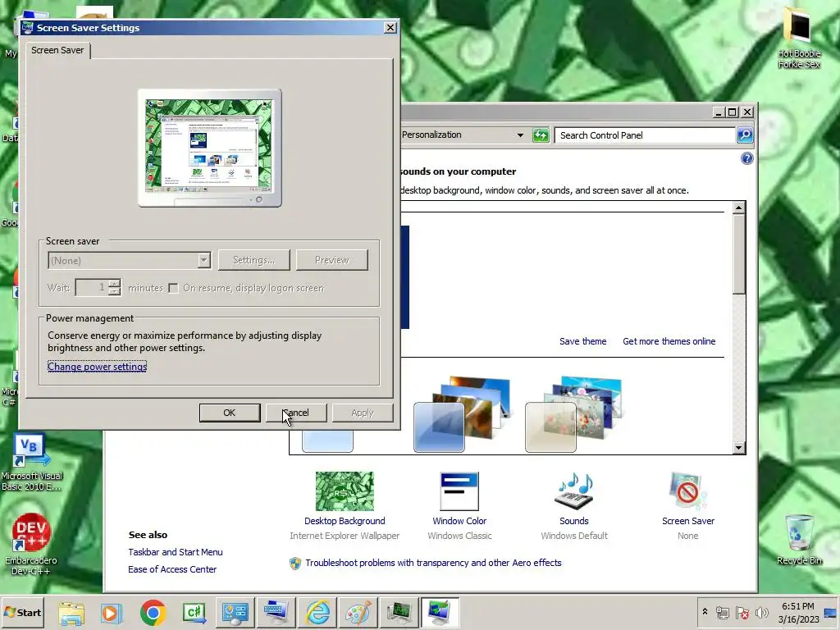Open the Recycle Bin on desktop

click(x=799, y=540)
